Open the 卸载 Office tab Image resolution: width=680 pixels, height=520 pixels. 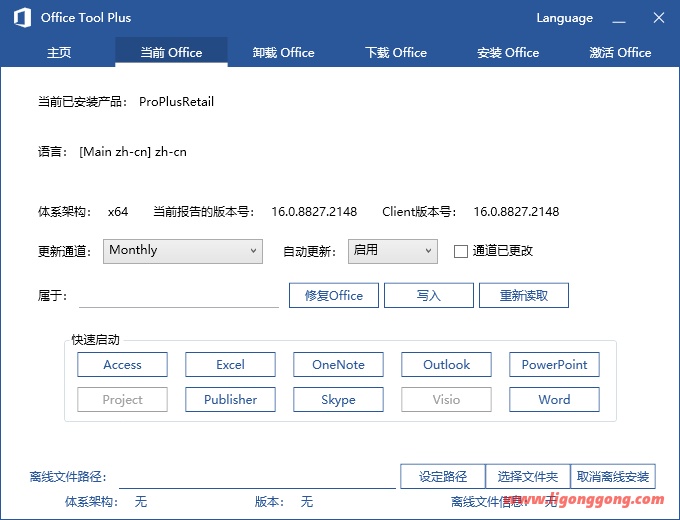(x=283, y=52)
